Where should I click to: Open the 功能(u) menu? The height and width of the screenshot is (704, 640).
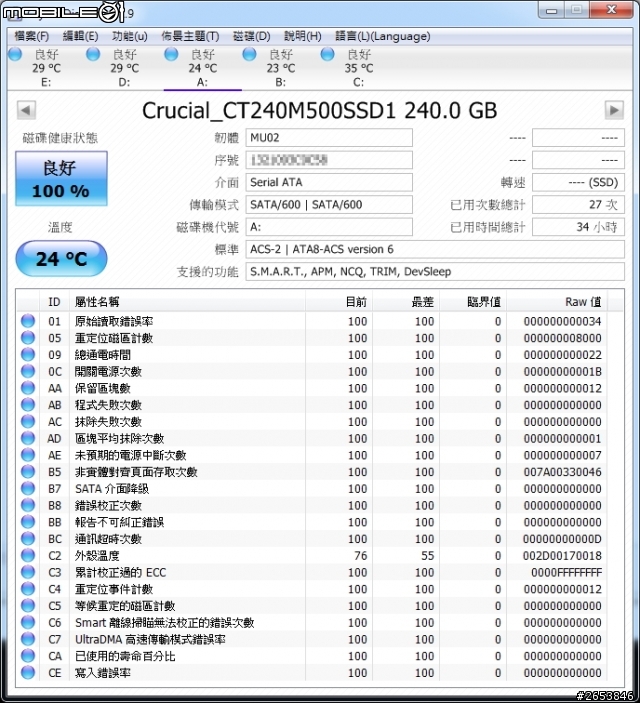[x=130, y=36]
